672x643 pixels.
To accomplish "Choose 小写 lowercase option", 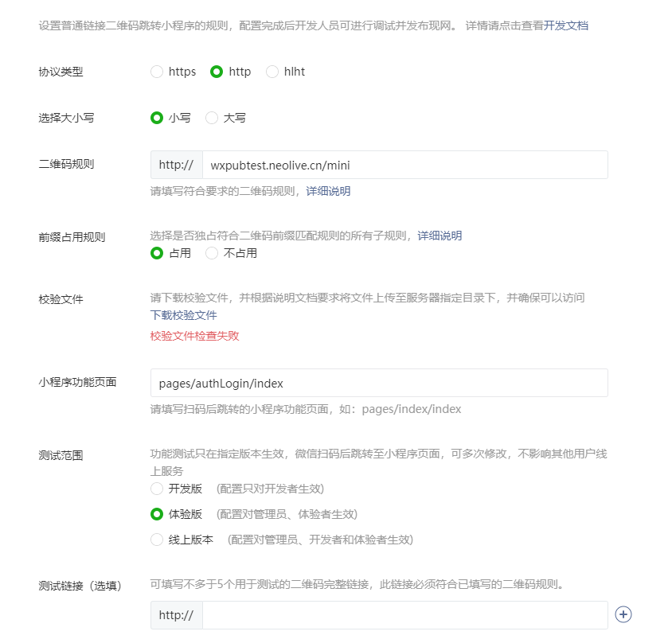I will click(x=157, y=118).
